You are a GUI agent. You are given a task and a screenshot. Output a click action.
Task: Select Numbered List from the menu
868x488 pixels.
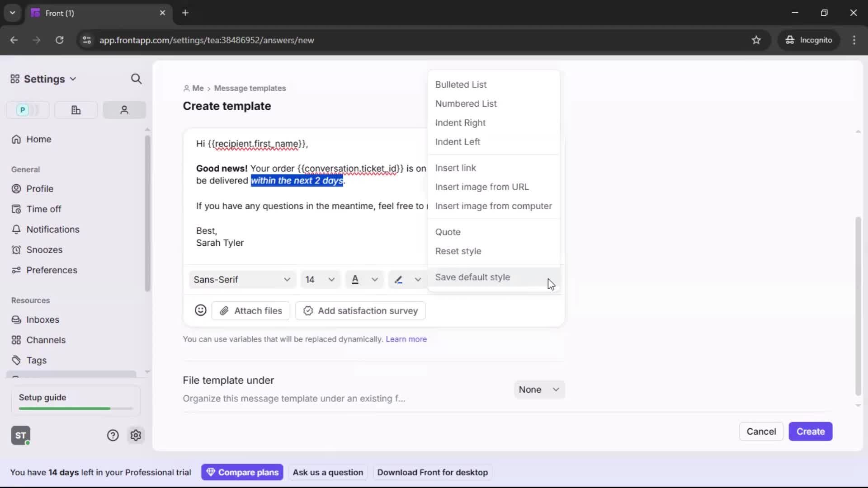[466, 103]
